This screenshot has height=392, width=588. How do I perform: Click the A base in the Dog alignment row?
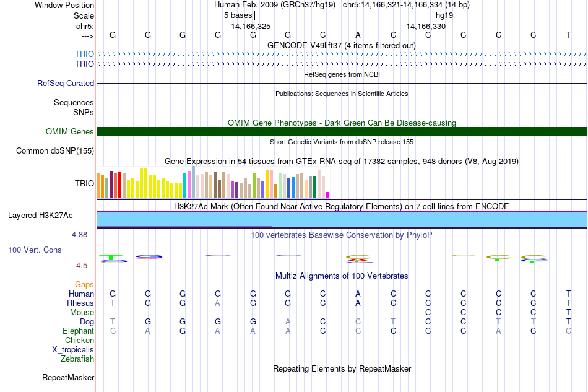click(x=288, y=322)
